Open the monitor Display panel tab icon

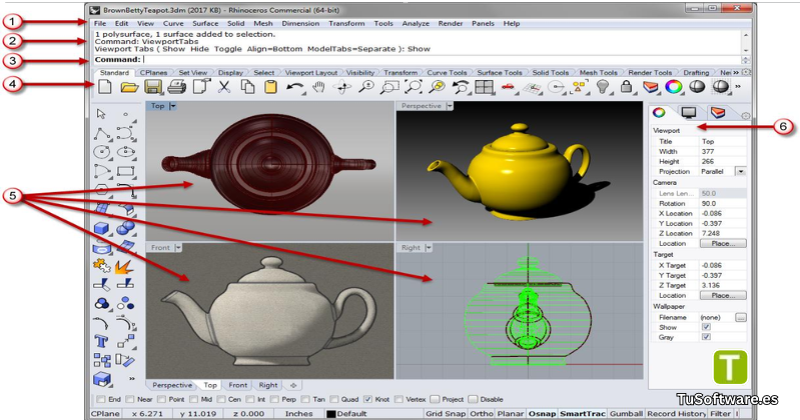[689, 113]
